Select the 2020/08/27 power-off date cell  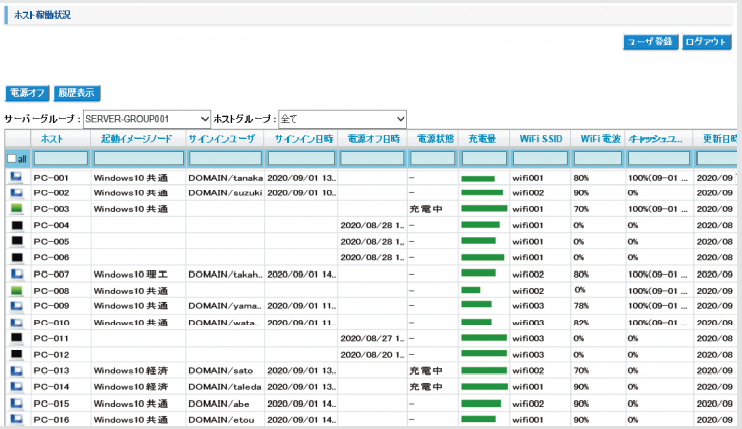pyautogui.click(x=372, y=338)
